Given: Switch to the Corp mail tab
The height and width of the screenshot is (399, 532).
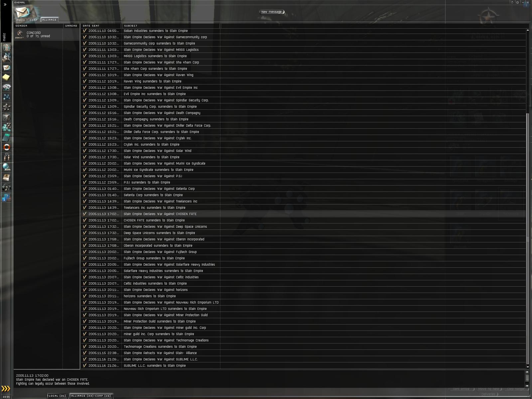Looking at the screenshot, I should (x=34, y=20).
